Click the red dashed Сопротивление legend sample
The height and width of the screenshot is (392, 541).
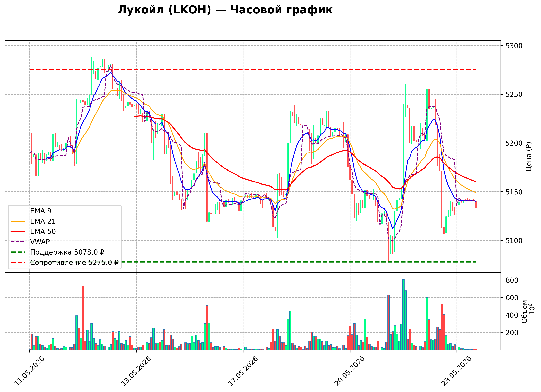[18, 263]
